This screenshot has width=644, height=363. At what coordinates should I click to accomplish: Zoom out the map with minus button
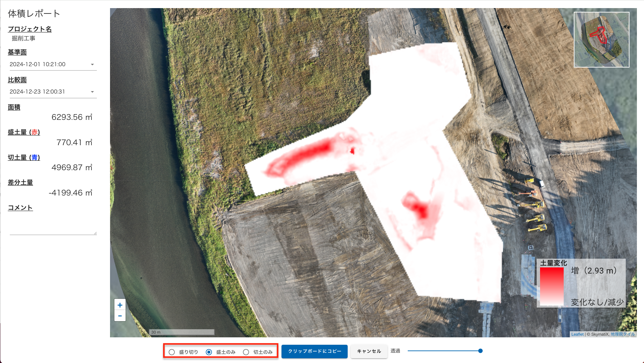[120, 316]
